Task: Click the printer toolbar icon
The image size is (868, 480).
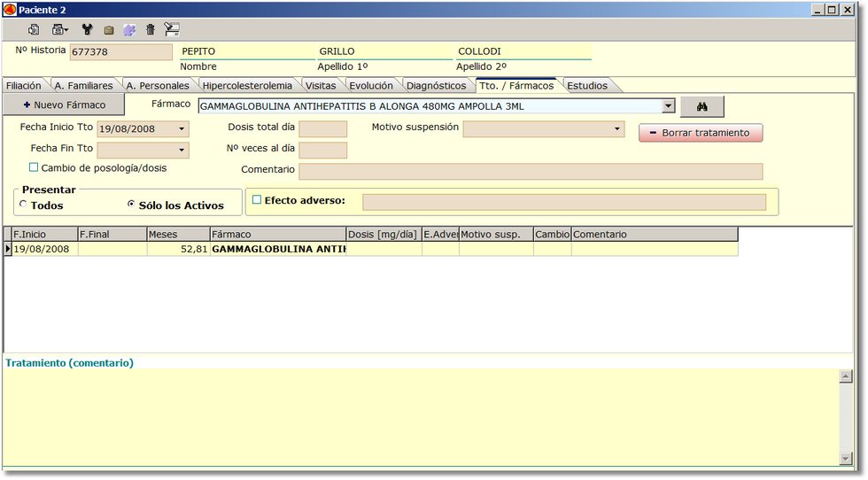Action: pos(58,30)
